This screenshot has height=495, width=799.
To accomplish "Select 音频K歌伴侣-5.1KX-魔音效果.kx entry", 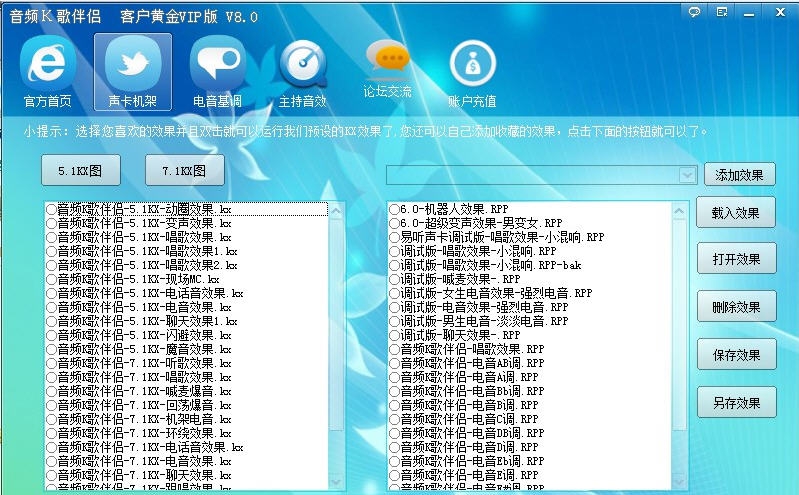I will 139,350.
